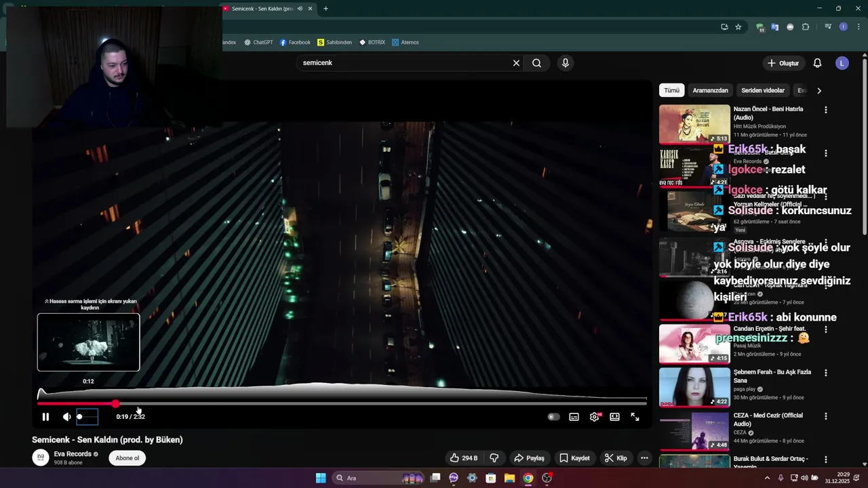This screenshot has width=868, height=488.
Task: Open Şebnem Ferah Bu Aşk Fazla Sana title
Action: coord(772,376)
